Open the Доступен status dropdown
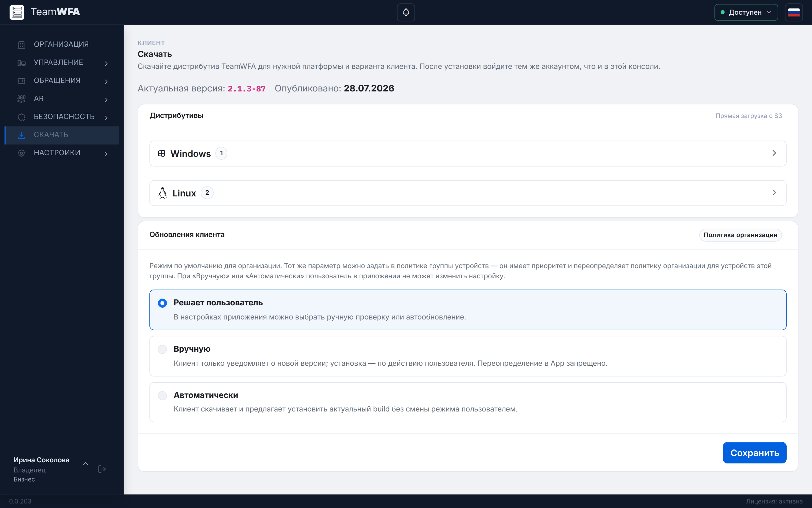 coord(746,12)
